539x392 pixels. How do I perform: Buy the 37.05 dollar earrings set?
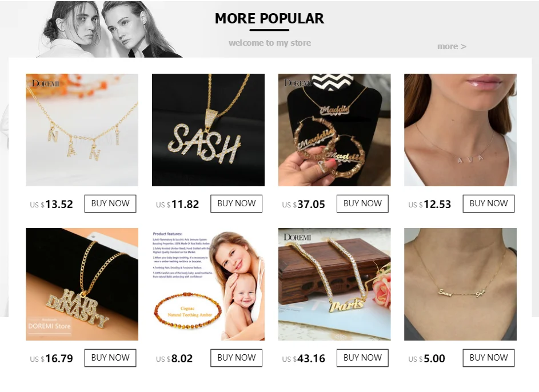point(362,204)
